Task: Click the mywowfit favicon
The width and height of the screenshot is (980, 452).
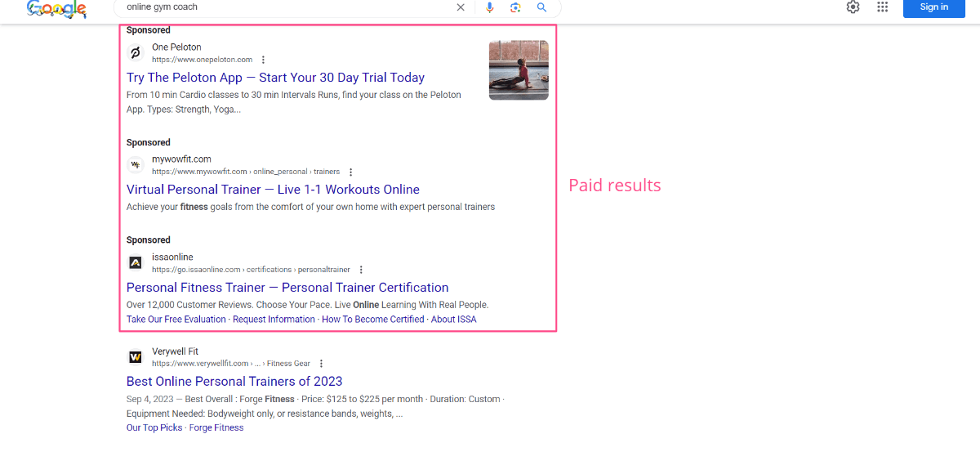Action: [136, 165]
